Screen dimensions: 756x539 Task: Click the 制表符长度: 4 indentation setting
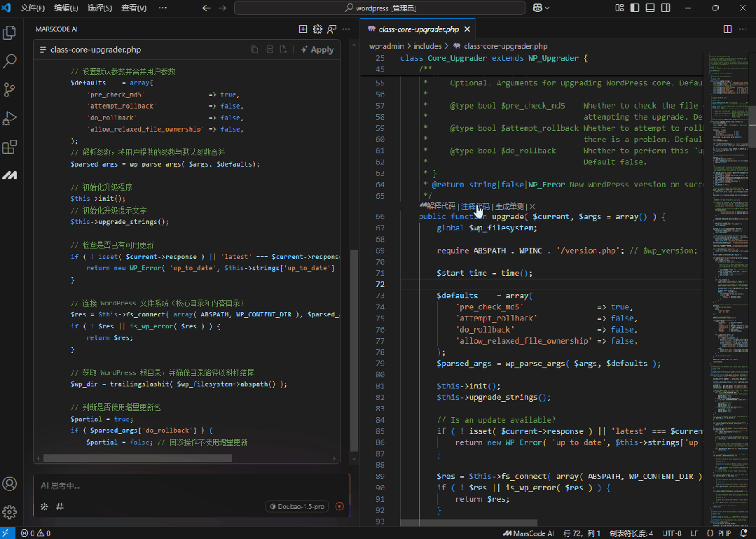coord(631,533)
